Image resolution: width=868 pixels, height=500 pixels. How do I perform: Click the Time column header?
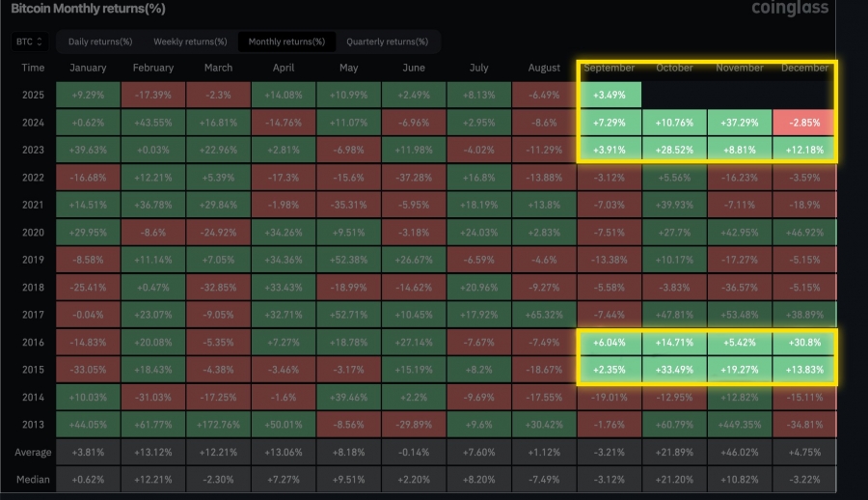point(33,69)
